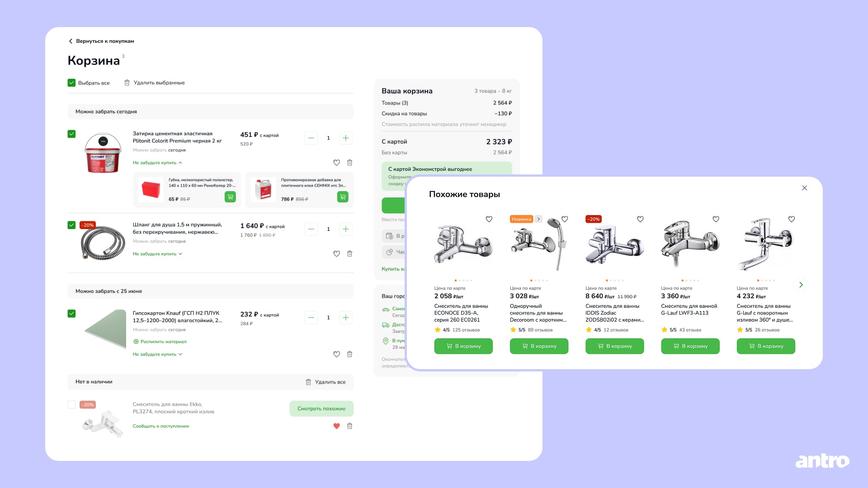Collapse Не забудьте купить under Затирка
Viewport: 868px width, 488px height.
click(157, 163)
